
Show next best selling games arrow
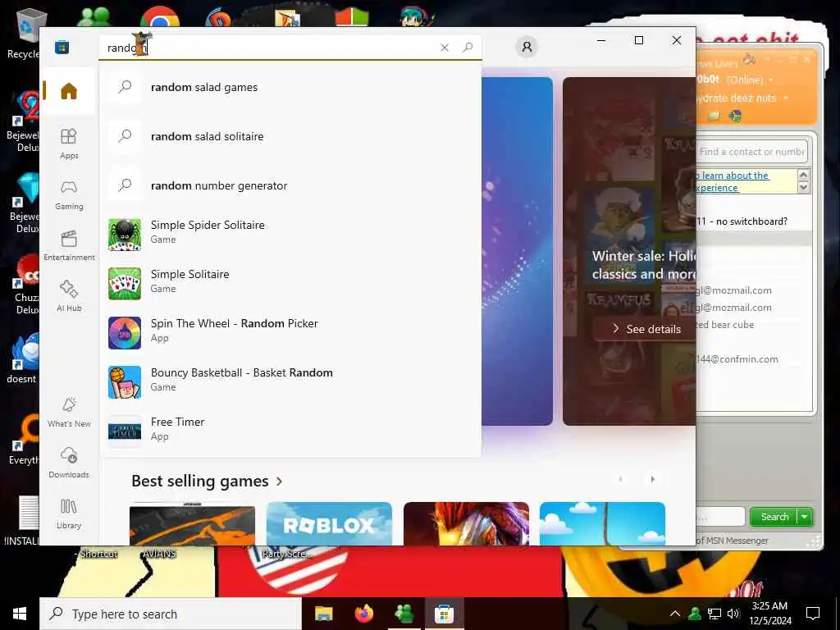[652, 479]
